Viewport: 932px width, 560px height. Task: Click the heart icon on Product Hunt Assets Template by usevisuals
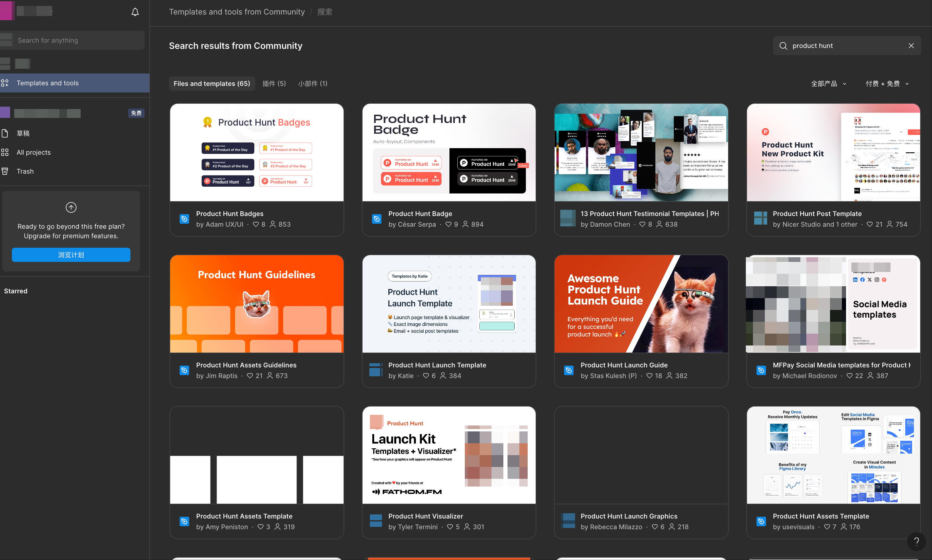827,527
